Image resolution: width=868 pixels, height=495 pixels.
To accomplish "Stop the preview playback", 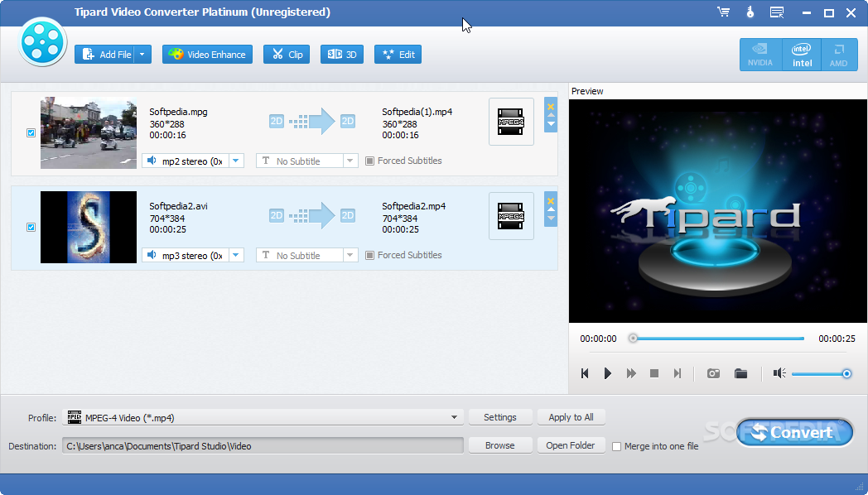I will click(x=653, y=373).
